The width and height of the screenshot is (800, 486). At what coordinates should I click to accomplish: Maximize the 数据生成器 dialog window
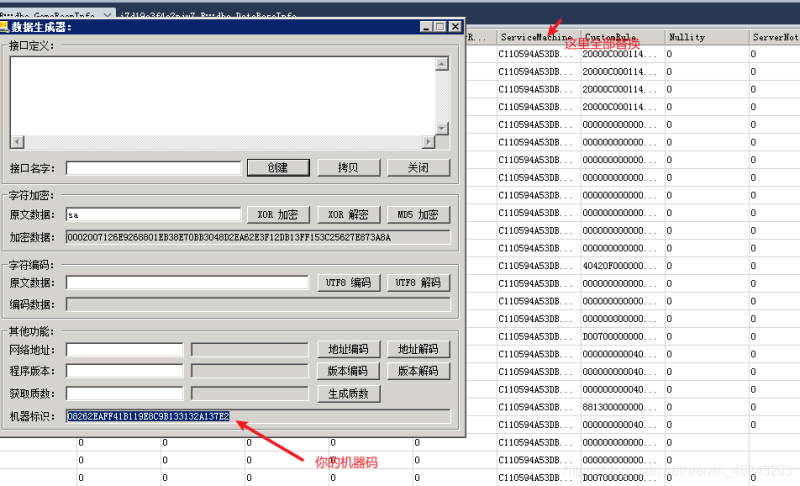click(x=439, y=27)
